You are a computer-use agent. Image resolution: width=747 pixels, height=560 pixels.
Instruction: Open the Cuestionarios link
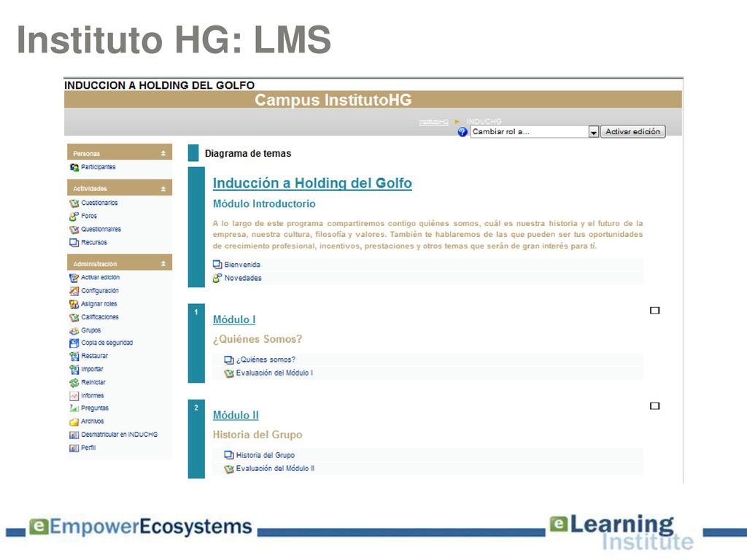pyautogui.click(x=99, y=203)
